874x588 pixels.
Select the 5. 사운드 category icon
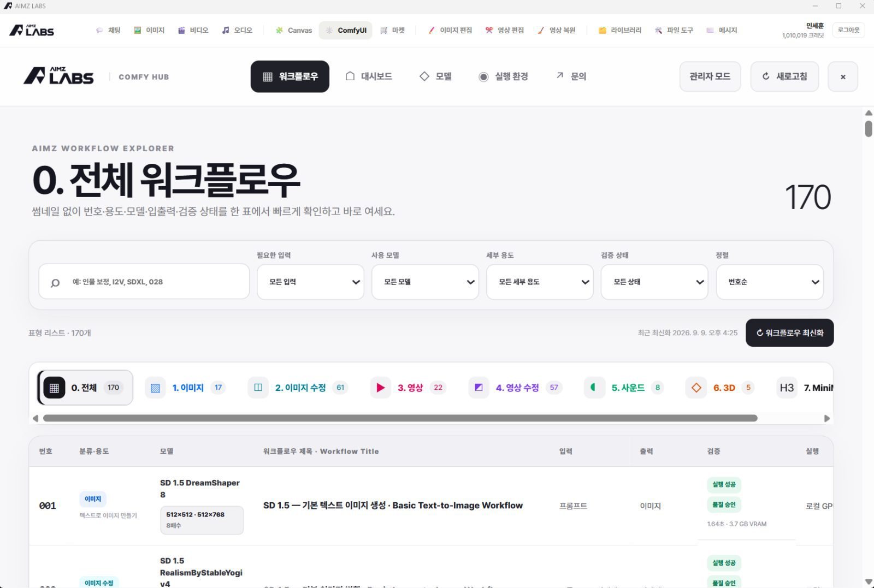594,388
